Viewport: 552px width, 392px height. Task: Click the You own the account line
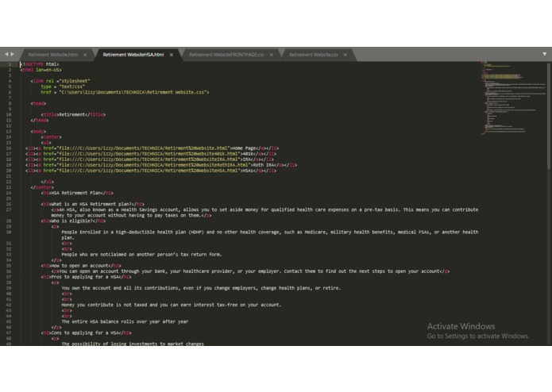(x=201, y=288)
